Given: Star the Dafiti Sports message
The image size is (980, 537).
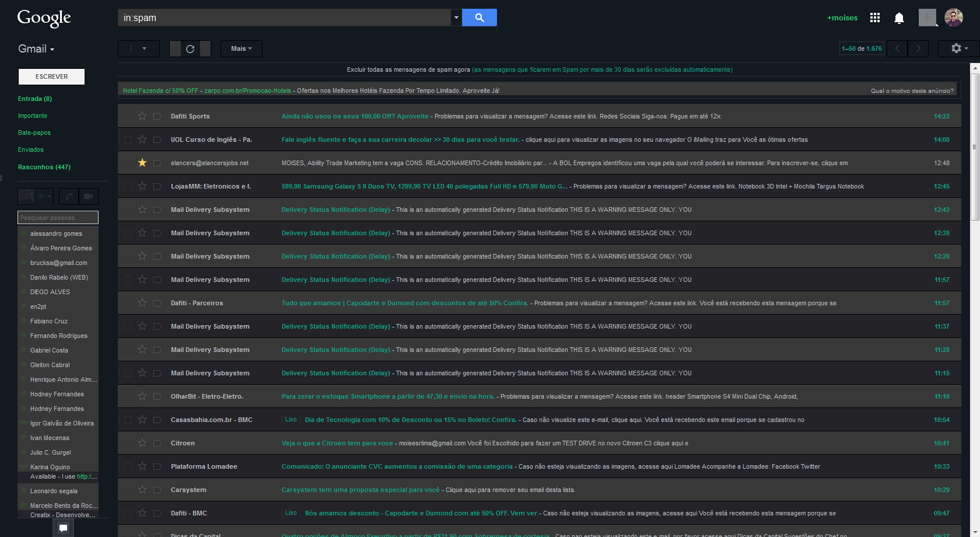Looking at the screenshot, I should pos(142,116).
